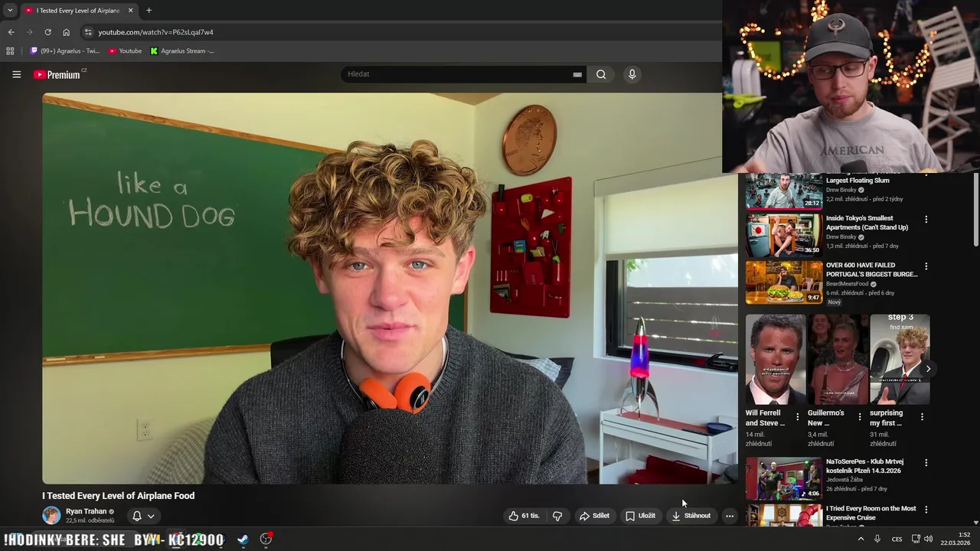Open options for Most Expensive Cruise video

tap(926, 510)
